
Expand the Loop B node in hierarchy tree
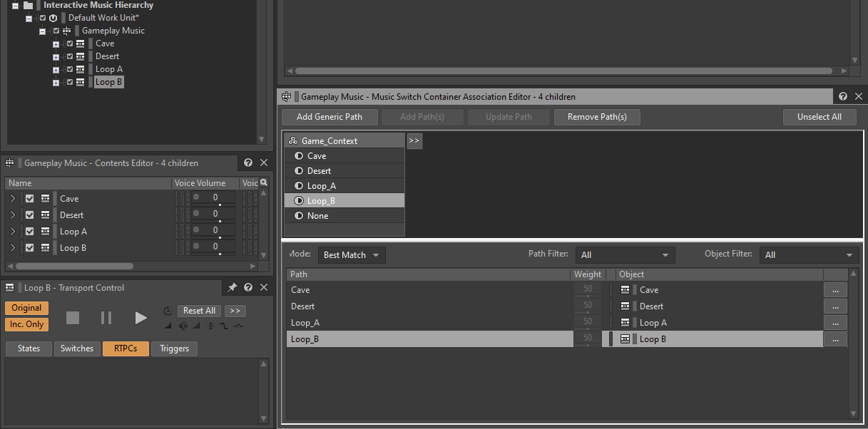tap(56, 82)
